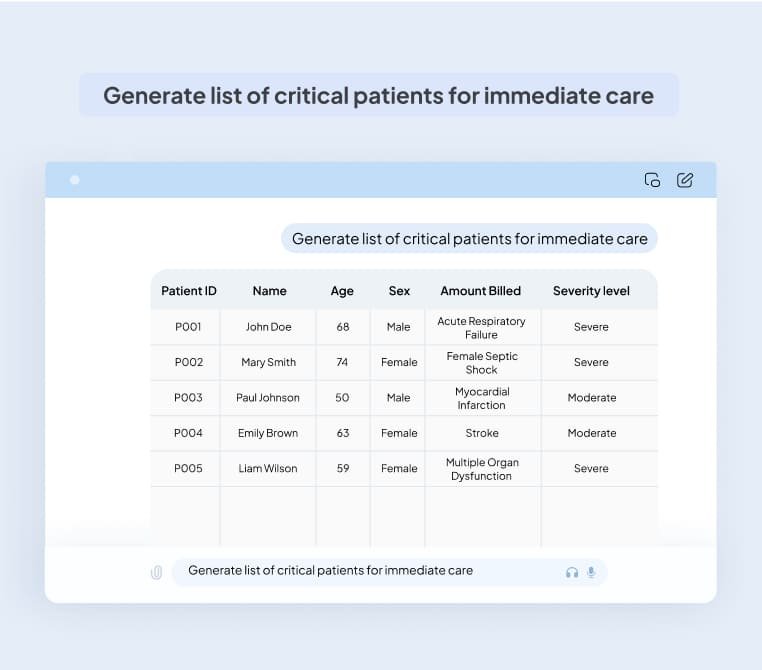Click Emily Brown's Moderate severity cell

pos(591,433)
